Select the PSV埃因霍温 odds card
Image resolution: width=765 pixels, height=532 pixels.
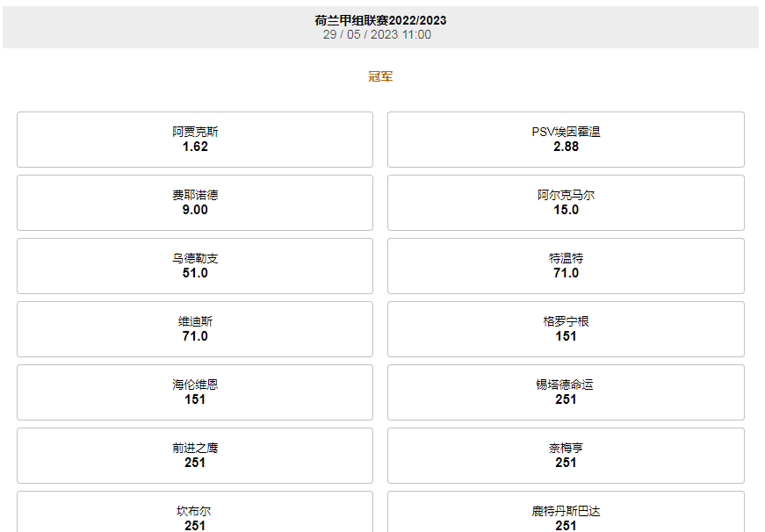[x=569, y=139]
